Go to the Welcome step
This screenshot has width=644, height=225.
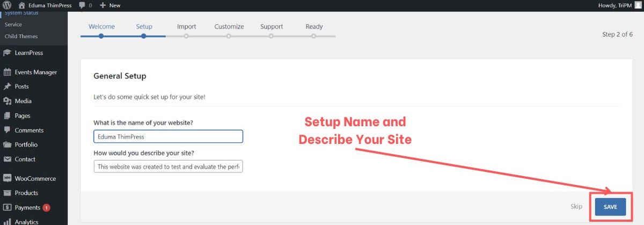click(x=101, y=26)
